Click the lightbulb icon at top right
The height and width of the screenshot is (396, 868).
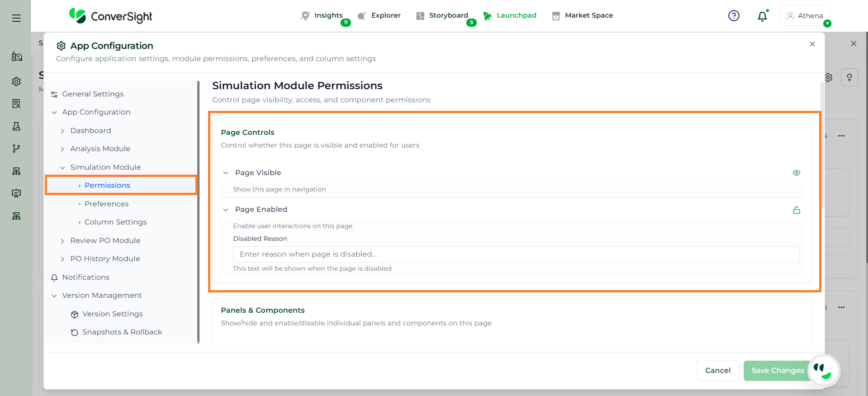pyautogui.click(x=849, y=77)
